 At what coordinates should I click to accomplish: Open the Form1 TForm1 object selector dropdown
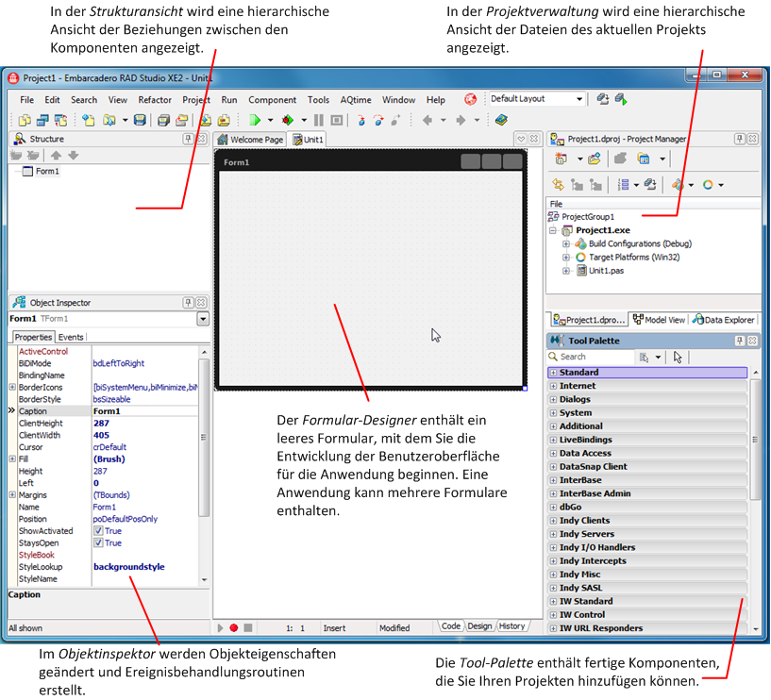tap(203, 319)
